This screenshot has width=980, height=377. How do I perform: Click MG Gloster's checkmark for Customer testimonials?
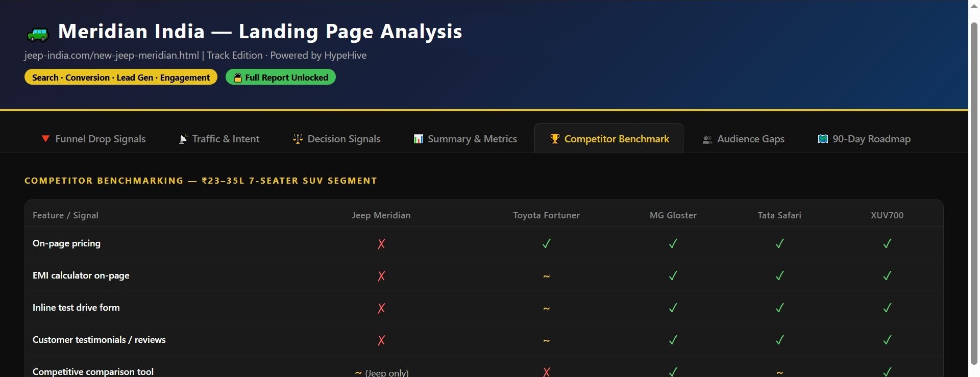673,340
